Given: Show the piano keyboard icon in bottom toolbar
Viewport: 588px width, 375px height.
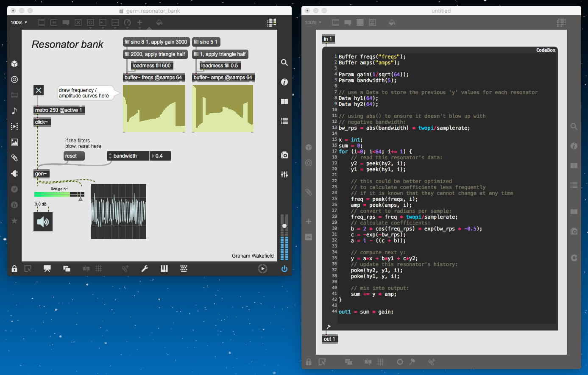Looking at the screenshot, I should 164,269.
